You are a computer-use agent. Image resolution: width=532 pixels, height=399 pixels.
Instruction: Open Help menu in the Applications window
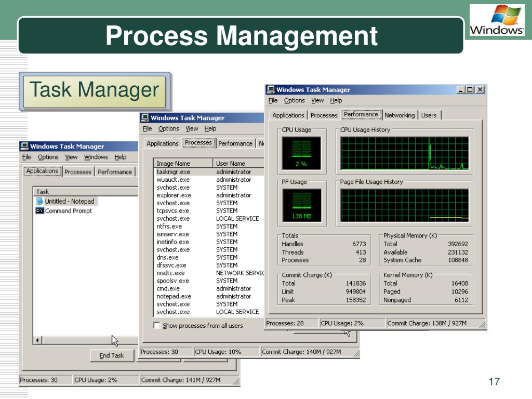[x=120, y=157]
